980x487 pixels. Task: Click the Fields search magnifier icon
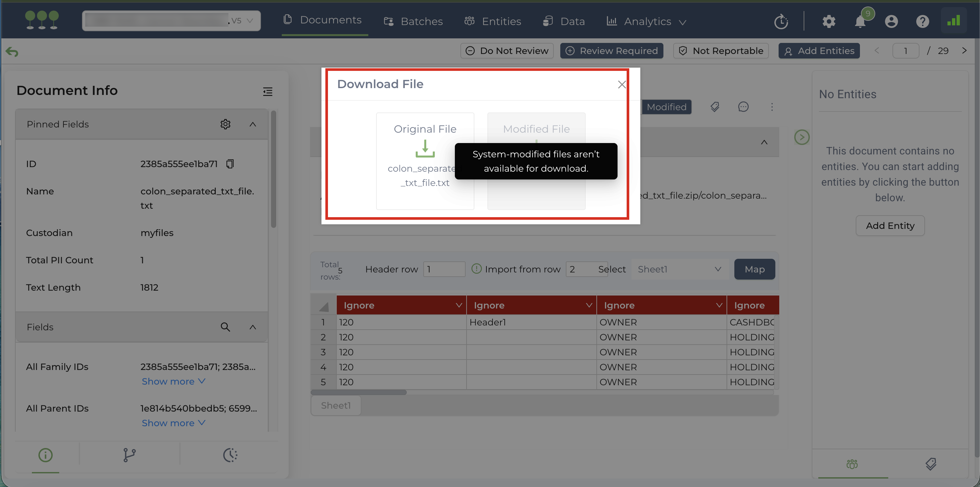(x=225, y=327)
